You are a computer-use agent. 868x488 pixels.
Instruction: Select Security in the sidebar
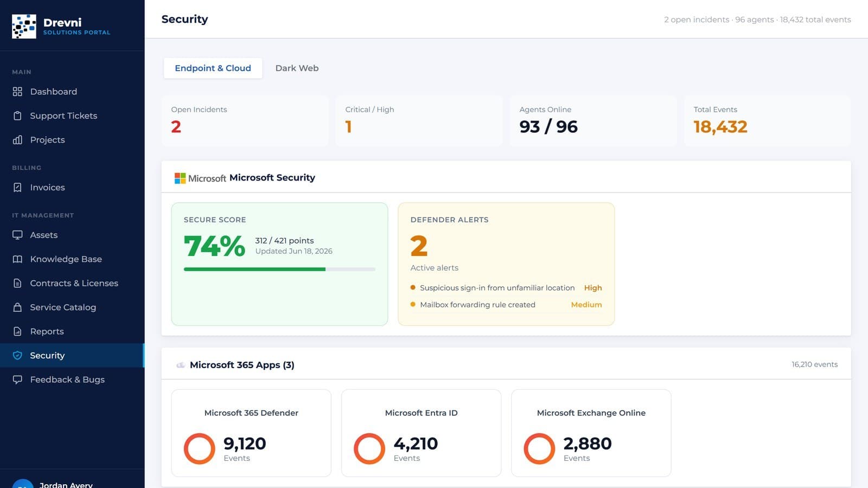[72, 356]
